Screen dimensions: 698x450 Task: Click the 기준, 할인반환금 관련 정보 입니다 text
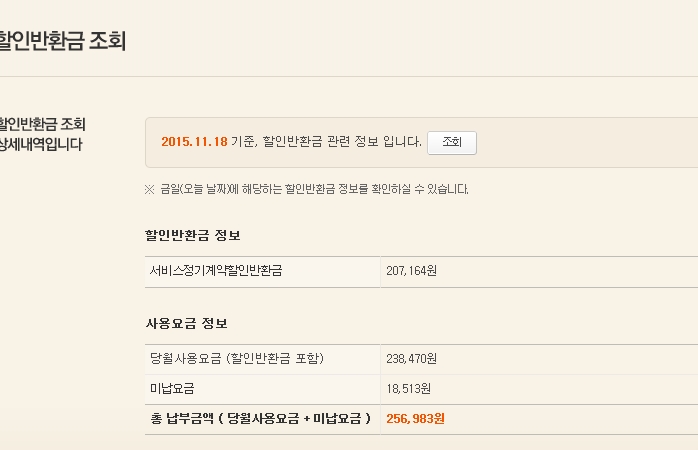coord(326,142)
